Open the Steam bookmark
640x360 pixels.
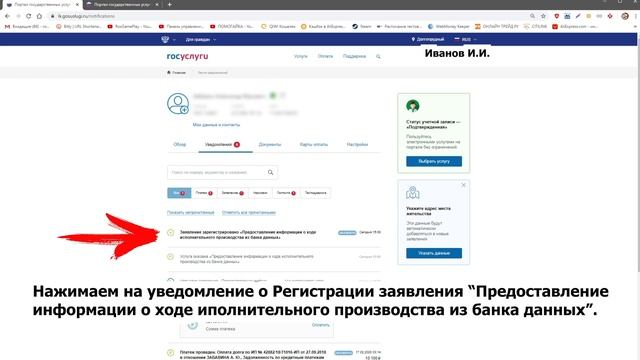coord(362,26)
